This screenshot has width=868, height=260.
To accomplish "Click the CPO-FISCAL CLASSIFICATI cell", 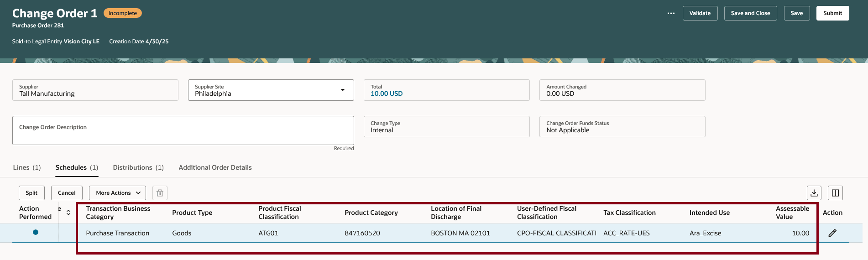I will tap(557, 233).
